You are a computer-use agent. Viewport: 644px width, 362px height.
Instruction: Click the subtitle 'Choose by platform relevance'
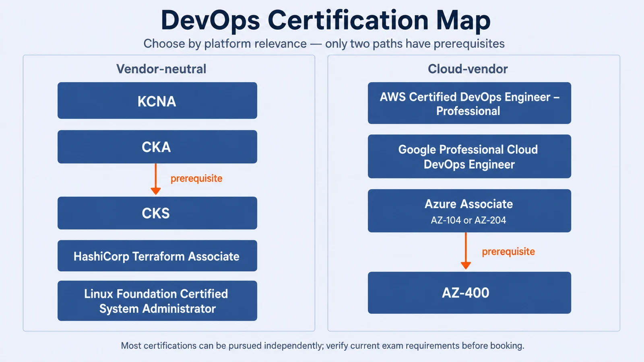click(x=225, y=43)
